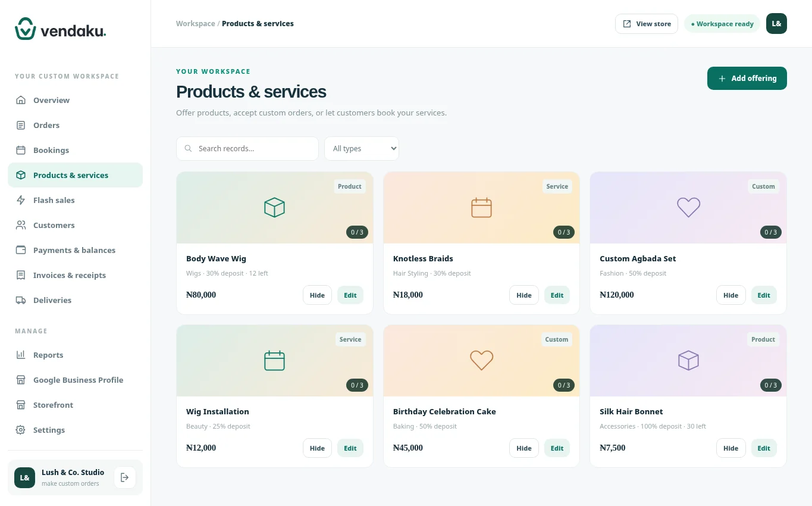
Task: Open the All types filter dropdown
Action: [362, 149]
